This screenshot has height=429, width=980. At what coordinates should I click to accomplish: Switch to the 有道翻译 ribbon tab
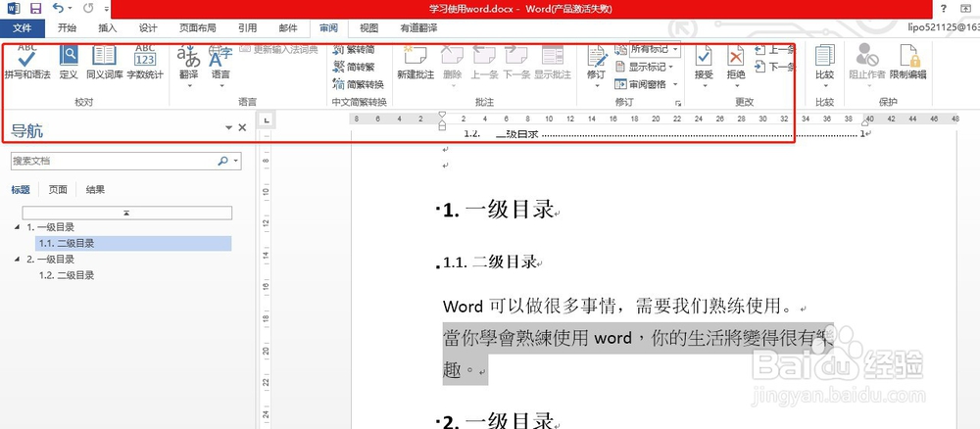coord(418,28)
